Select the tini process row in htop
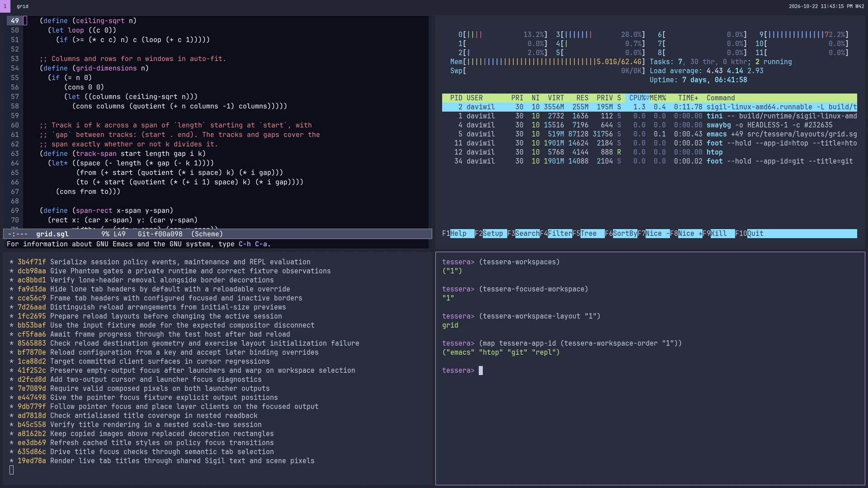 650,116
